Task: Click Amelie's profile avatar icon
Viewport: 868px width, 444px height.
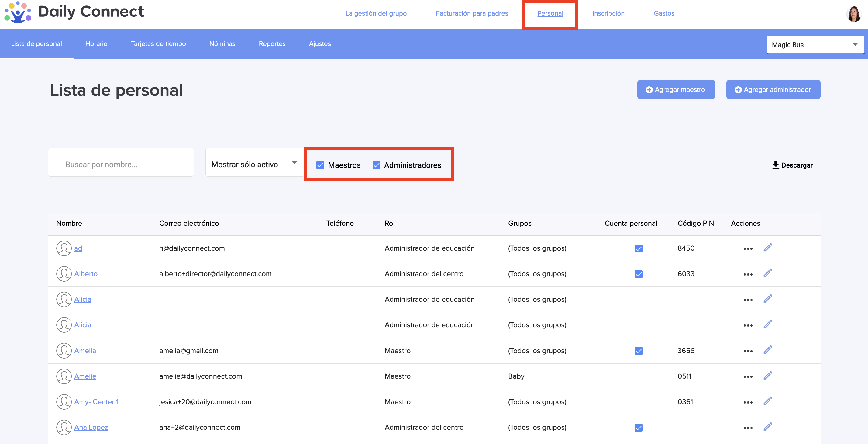Action: click(x=64, y=376)
